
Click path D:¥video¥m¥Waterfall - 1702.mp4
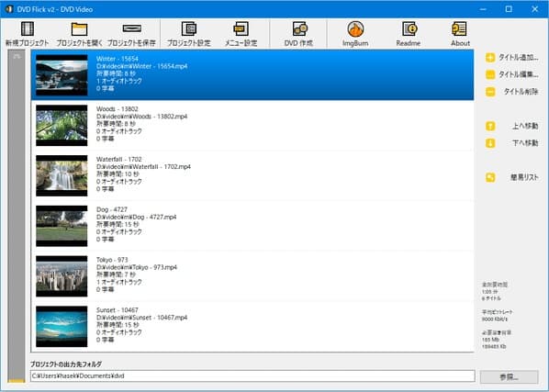(143, 166)
